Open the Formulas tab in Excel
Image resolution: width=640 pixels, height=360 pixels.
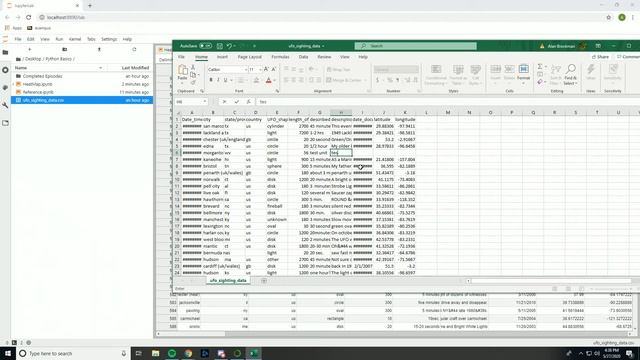point(280,57)
